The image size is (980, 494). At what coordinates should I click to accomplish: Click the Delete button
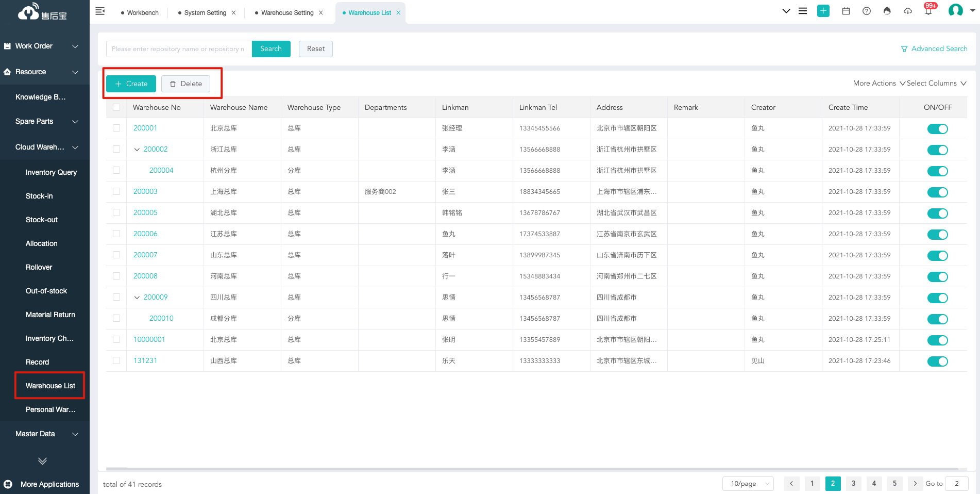pyautogui.click(x=185, y=84)
